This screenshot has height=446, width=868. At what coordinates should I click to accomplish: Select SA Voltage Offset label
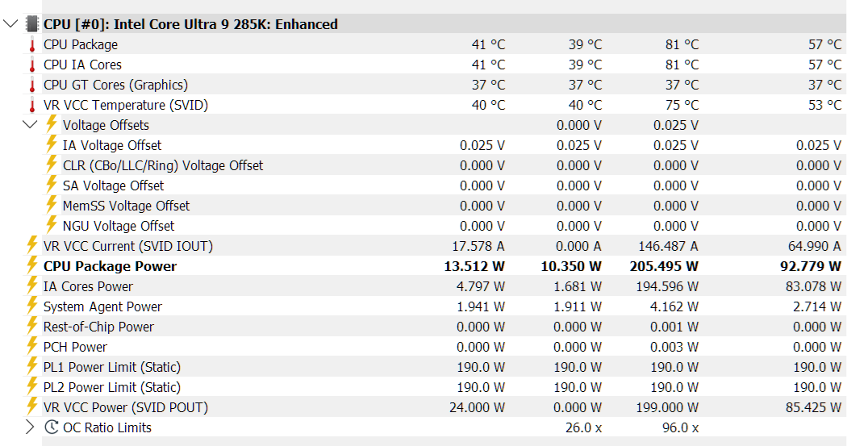tap(113, 186)
